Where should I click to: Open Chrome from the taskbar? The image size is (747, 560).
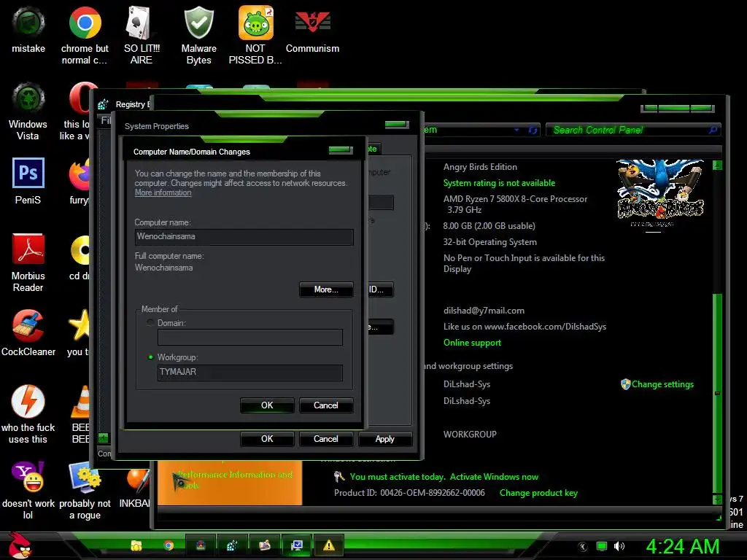pos(169,545)
